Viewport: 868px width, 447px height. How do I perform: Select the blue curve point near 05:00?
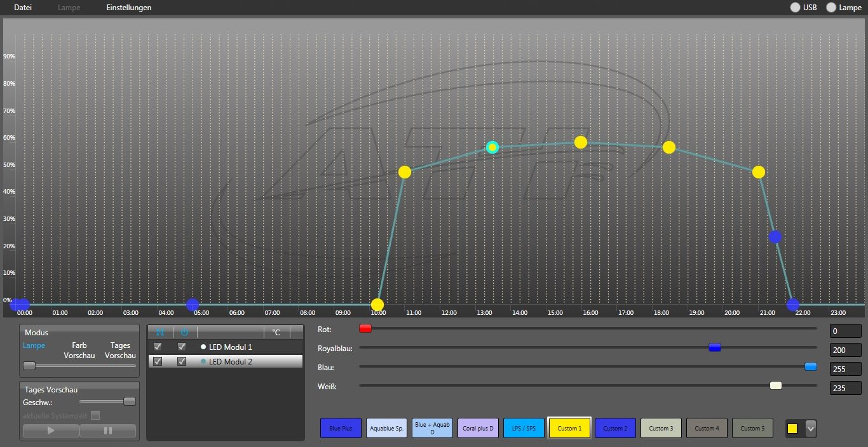click(x=193, y=305)
